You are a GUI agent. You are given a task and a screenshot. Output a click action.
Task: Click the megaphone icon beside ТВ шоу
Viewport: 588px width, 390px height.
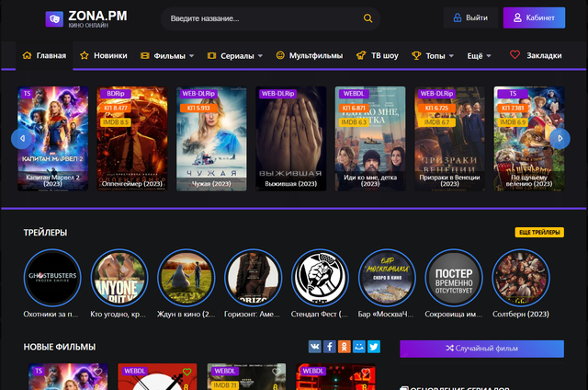361,55
